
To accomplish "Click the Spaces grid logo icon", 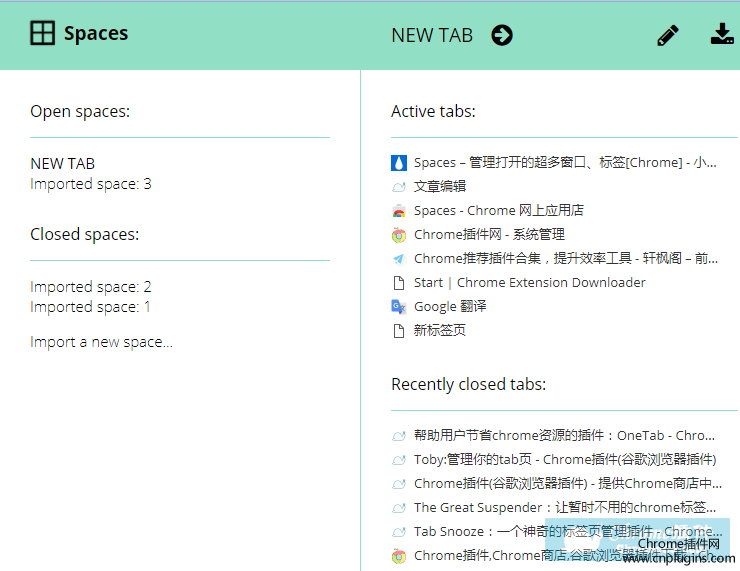I will [42, 33].
